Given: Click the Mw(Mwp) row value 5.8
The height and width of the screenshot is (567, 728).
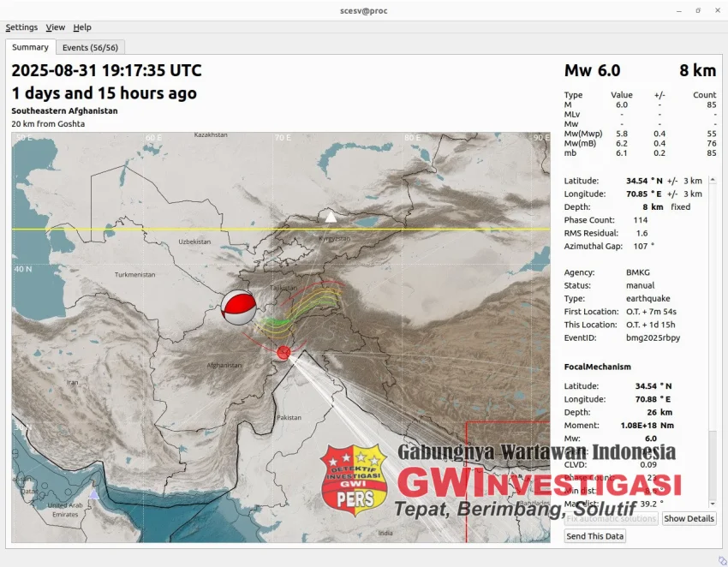Looking at the screenshot, I should 622,134.
